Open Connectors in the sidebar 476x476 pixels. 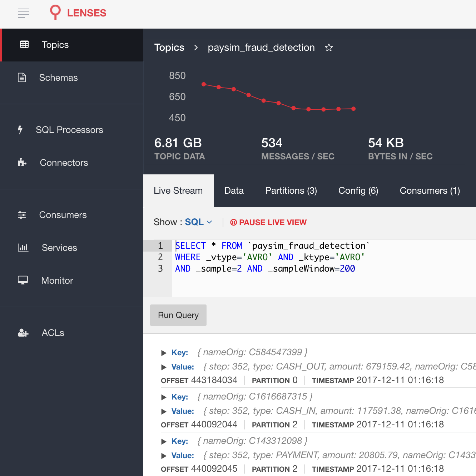71,163
